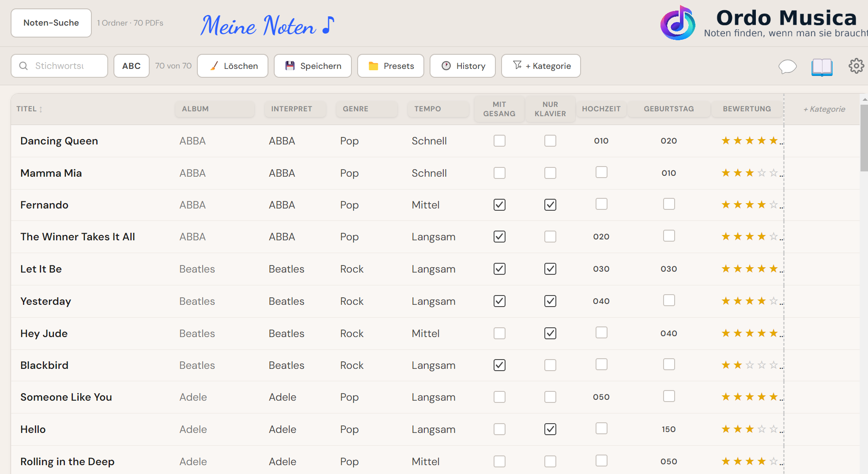Open the Dancing Queen title
Screen dimensions: 868x474
click(x=59, y=141)
